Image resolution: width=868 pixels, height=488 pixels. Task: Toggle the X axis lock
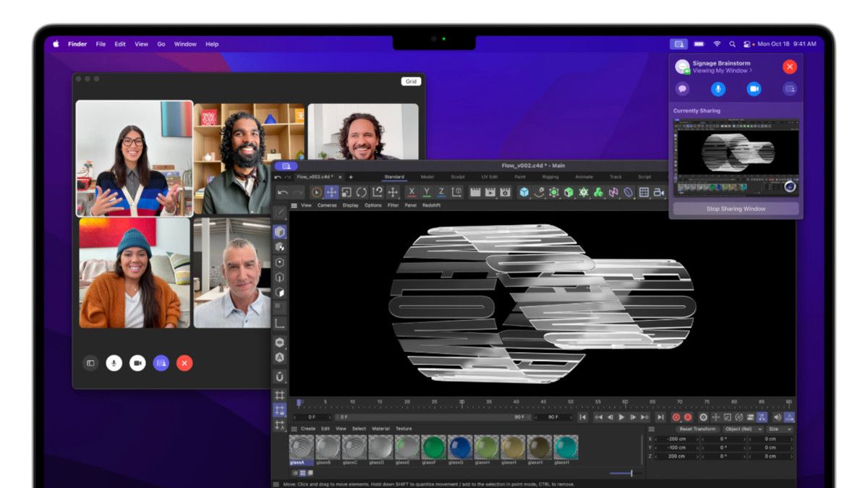point(412,192)
